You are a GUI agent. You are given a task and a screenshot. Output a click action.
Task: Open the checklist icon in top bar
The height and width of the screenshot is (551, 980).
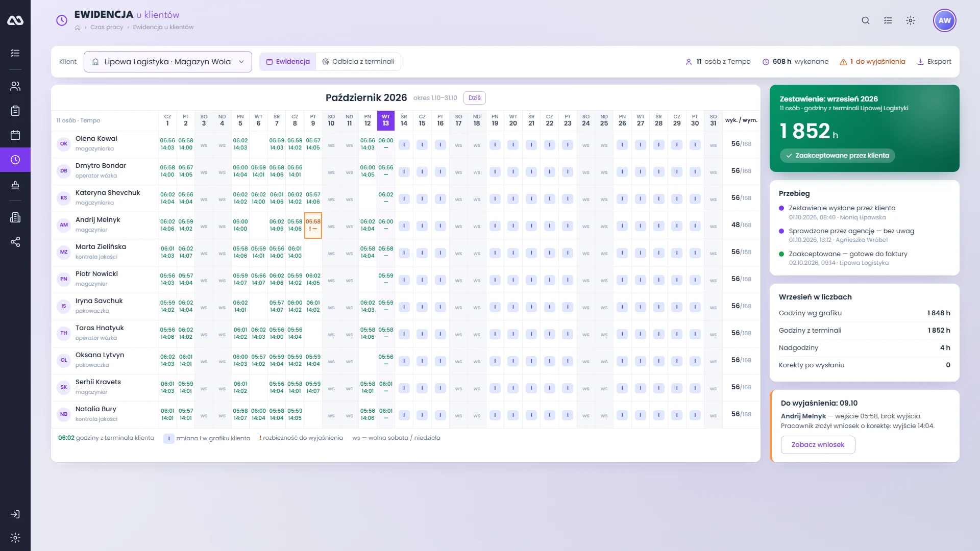click(888, 20)
